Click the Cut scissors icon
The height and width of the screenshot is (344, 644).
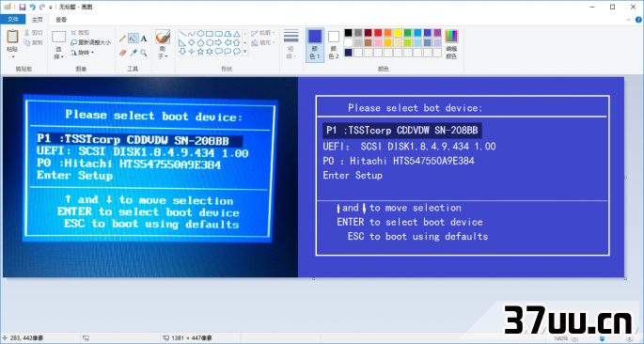coord(27,33)
